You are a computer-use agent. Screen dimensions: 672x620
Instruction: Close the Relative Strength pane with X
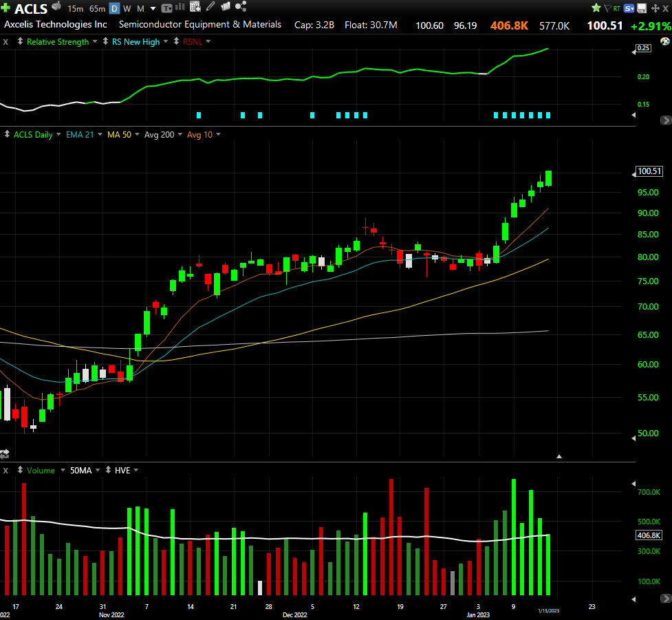[x=6, y=42]
